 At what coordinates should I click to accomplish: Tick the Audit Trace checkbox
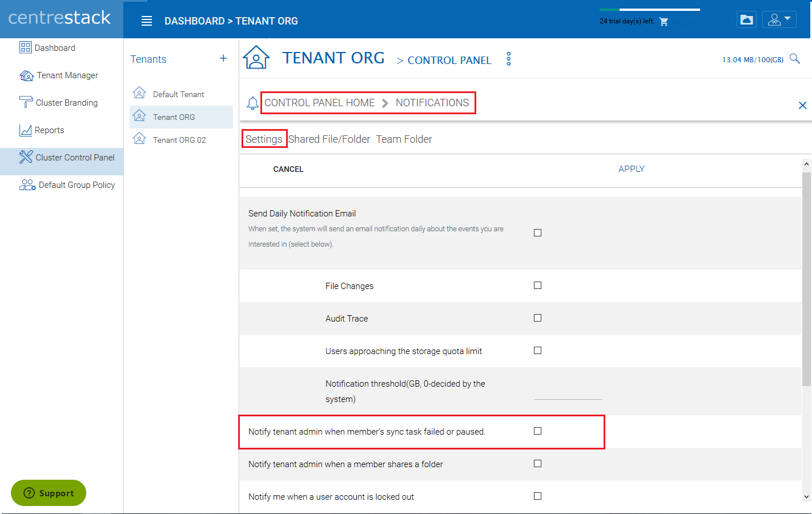[x=537, y=318]
